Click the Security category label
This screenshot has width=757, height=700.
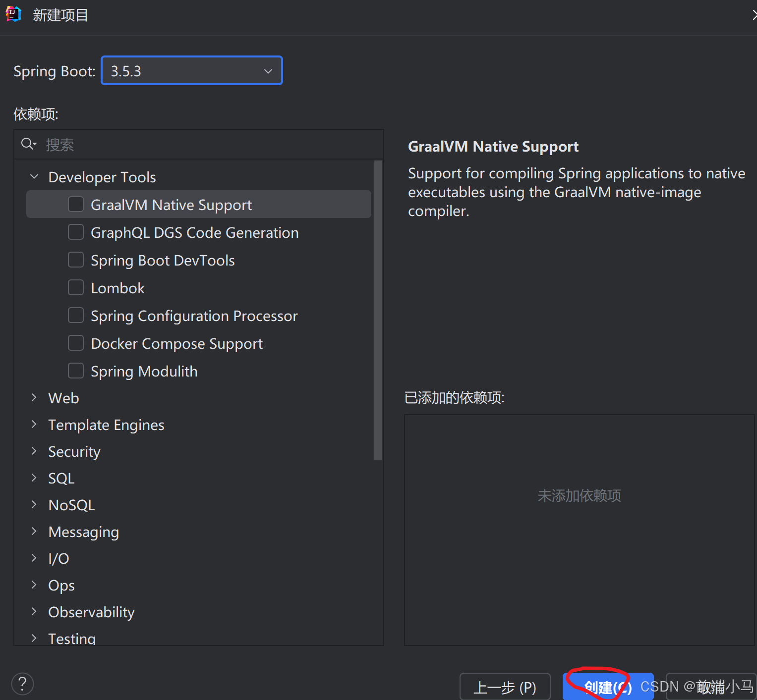tap(74, 451)
